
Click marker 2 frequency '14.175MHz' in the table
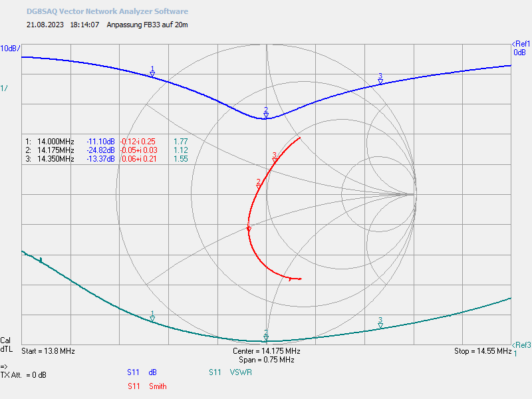click(x=56, y=150)
